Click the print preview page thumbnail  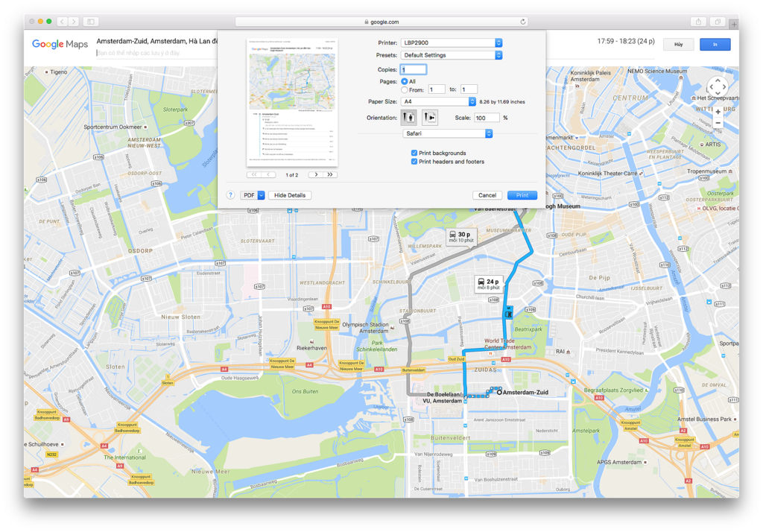coord(292,102)
